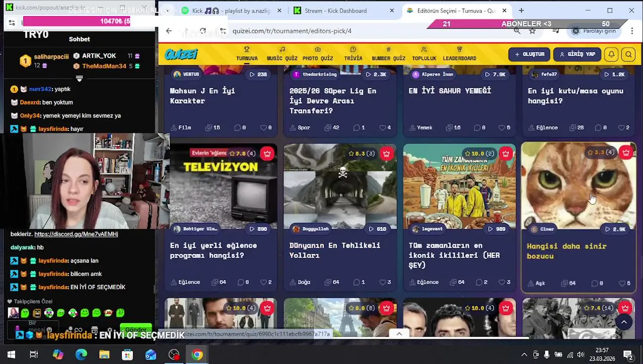Open the Turnuva nav item
The width and height of the screenshot is (643, 364).
point(247,54)
